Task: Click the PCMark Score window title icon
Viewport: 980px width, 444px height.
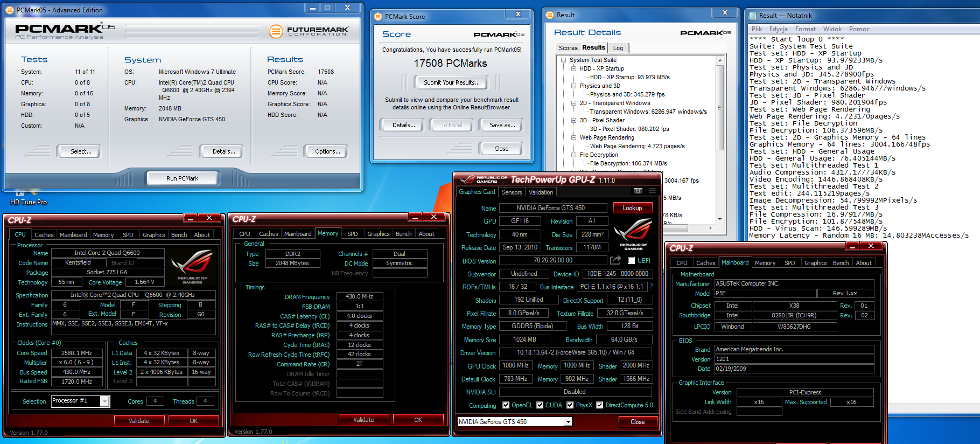Action: pos(378,17)
